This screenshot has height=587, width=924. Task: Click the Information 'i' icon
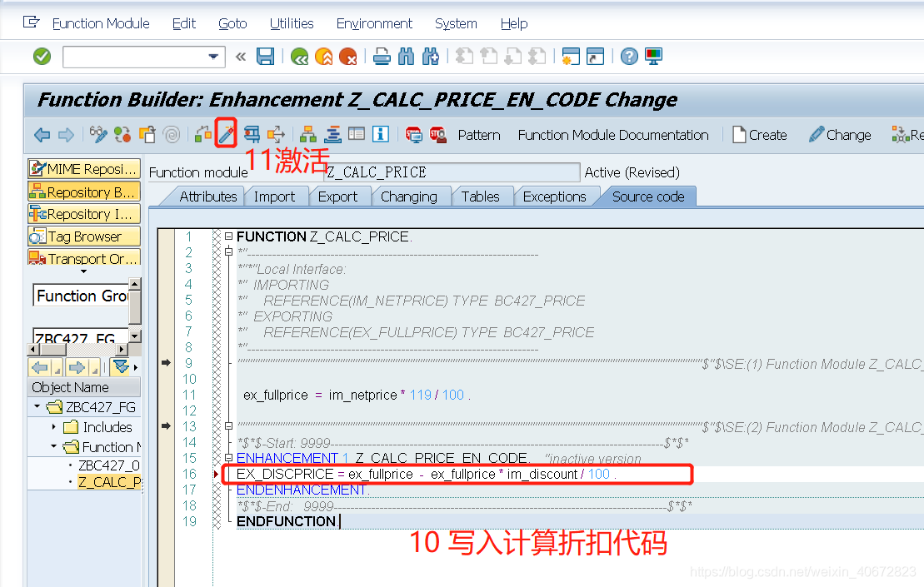pos(381,135)
